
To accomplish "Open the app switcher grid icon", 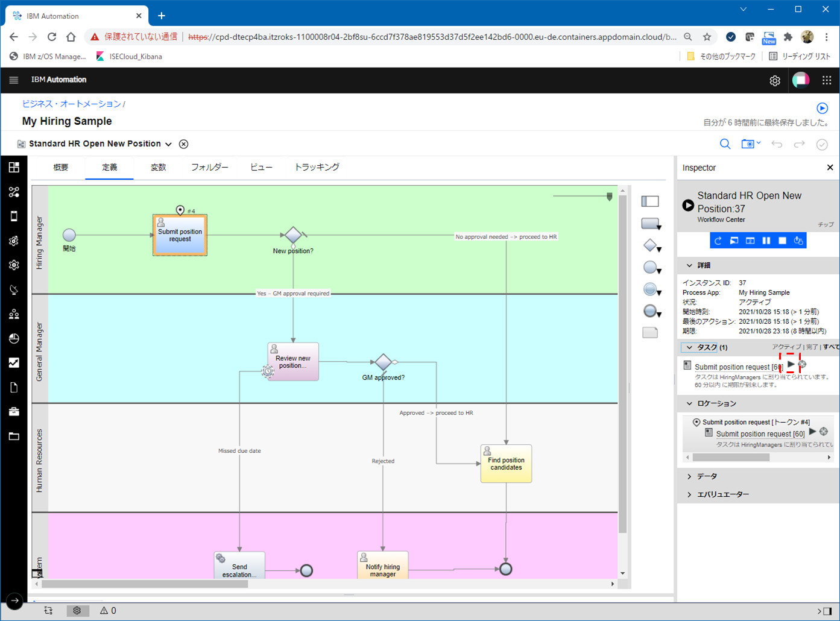I will click(827, 80).
